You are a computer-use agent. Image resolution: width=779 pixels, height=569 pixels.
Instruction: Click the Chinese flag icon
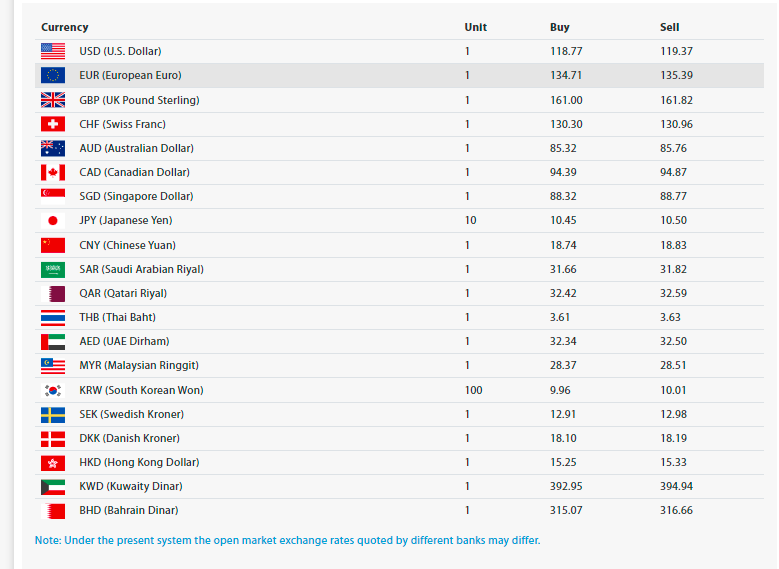pos(53,245)
